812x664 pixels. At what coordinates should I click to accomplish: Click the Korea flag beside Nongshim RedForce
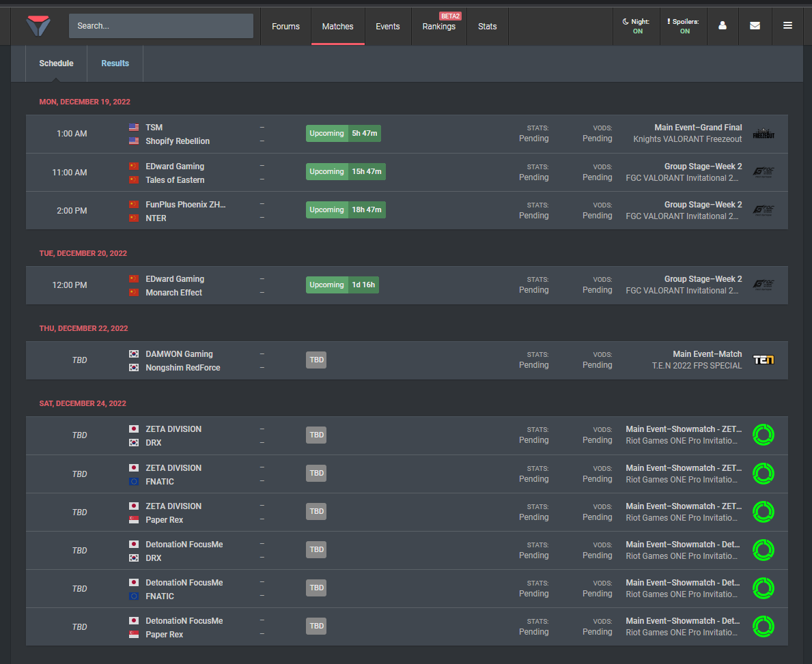[x=134, y=367]
